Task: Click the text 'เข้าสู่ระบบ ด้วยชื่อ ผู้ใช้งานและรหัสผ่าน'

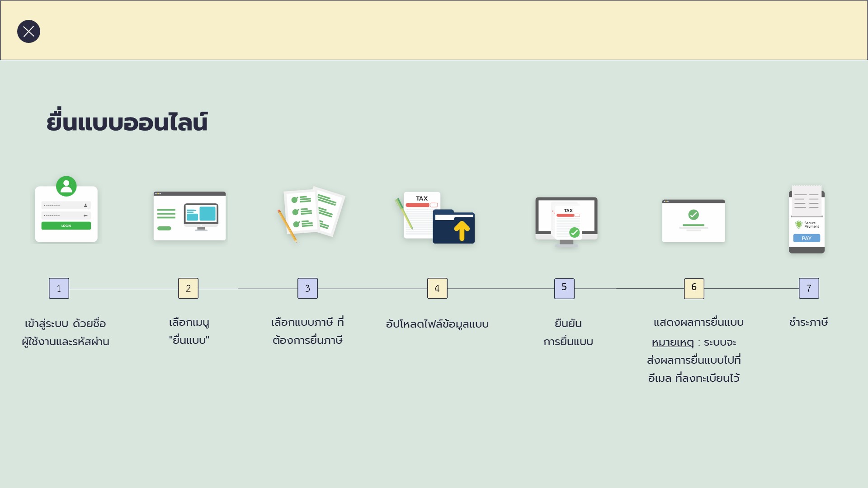Action: click(x=66, y=333)
